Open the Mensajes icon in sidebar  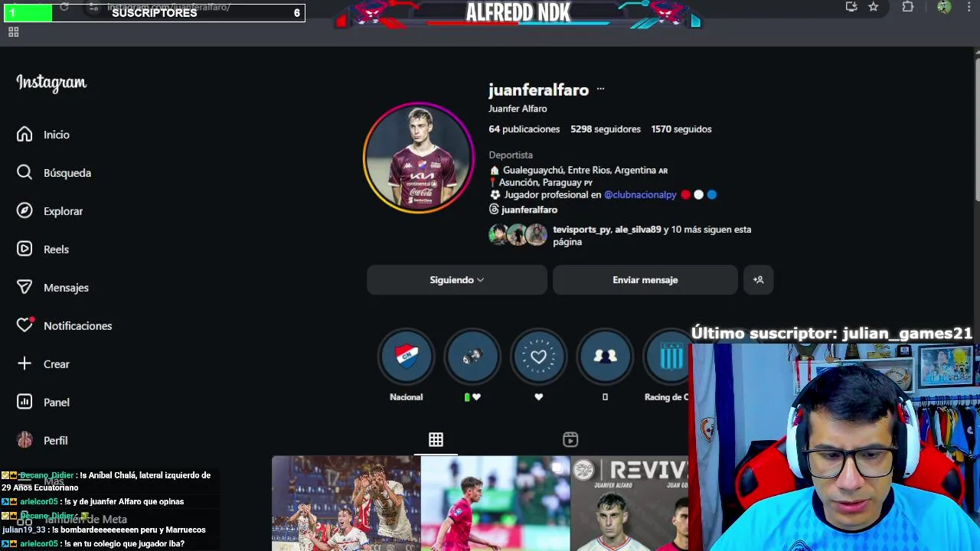24,288
